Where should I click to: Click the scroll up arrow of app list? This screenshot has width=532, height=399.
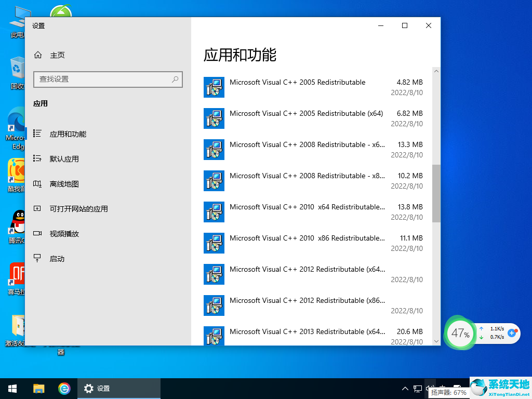pos(436,71)
